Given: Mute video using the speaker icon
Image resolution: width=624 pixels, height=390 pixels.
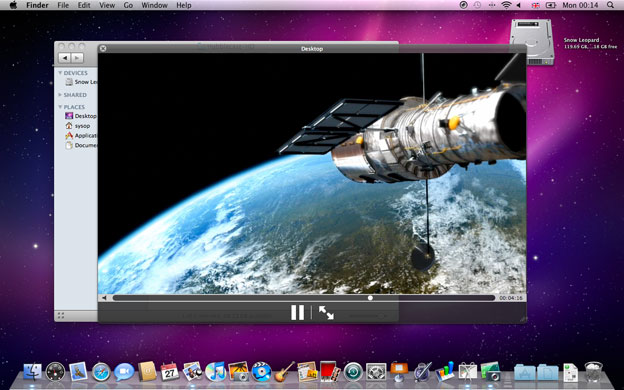Looking at the screenshot, I should (104, 298).
